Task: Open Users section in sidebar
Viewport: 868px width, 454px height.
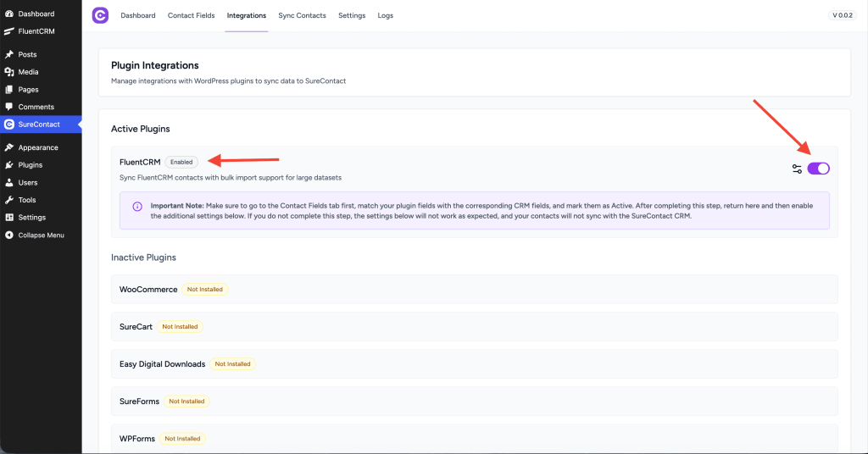Action: (27, 182)
